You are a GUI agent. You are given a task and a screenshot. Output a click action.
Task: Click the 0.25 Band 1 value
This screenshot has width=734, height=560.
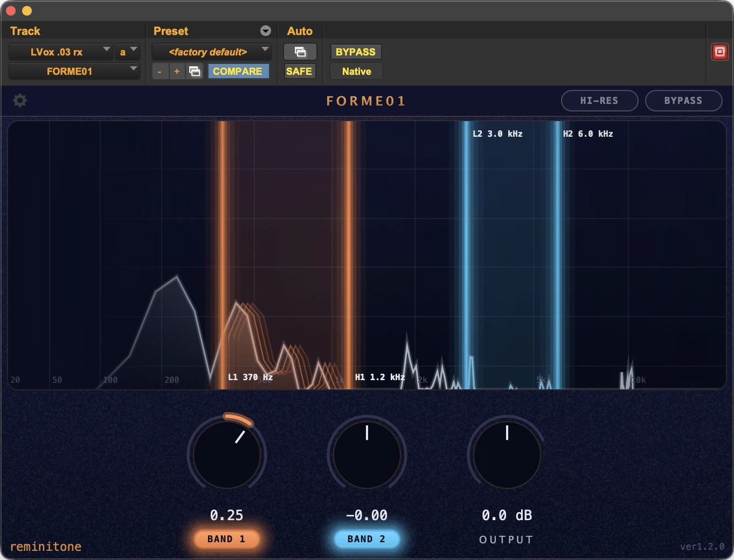click(226, 515)
